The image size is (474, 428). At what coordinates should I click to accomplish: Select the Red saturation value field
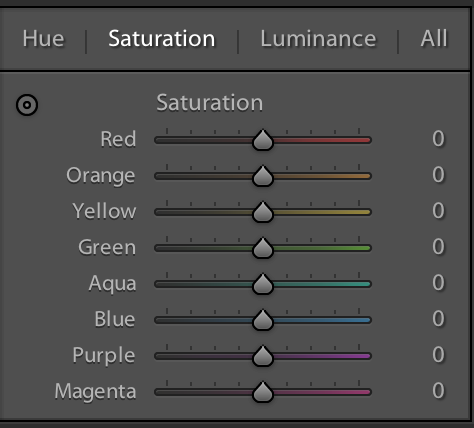pos(438,139)
